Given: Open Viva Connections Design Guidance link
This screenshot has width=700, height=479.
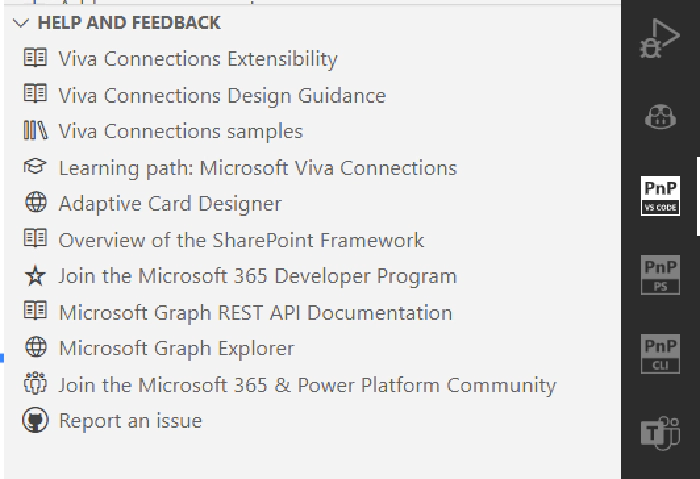Looking at the screenshot, I should (x=222, y=96).
